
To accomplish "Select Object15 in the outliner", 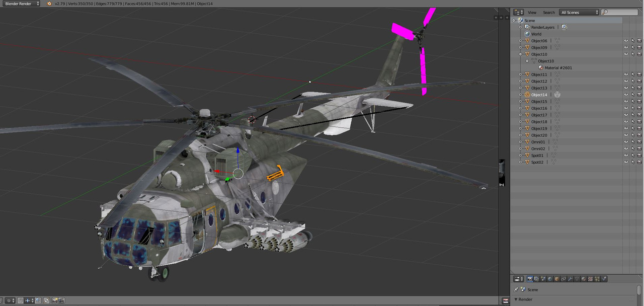I will pos(539,102).
